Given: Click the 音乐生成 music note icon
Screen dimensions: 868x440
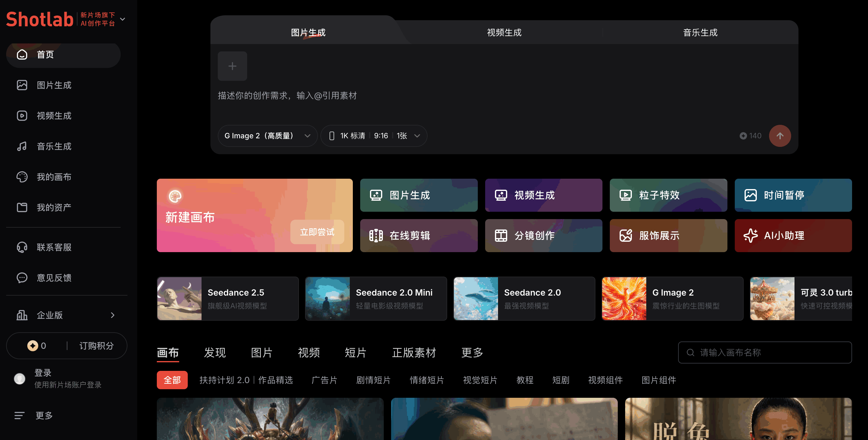Looking at the screenshot, I should [22, 146].
